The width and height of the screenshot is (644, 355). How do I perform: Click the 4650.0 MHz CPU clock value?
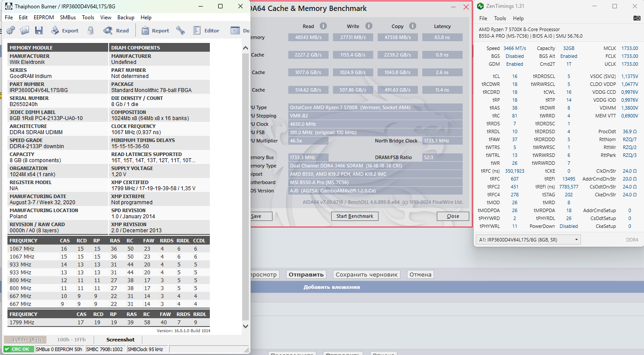pos(375,124)
